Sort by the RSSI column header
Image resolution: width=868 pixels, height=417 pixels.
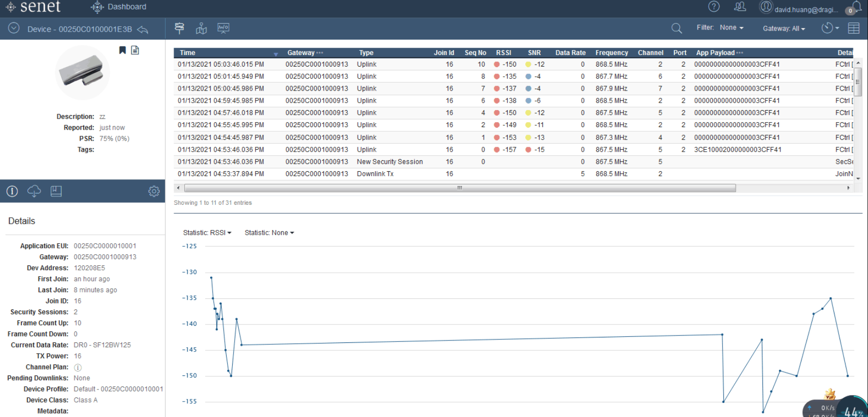tap(504, 53)
